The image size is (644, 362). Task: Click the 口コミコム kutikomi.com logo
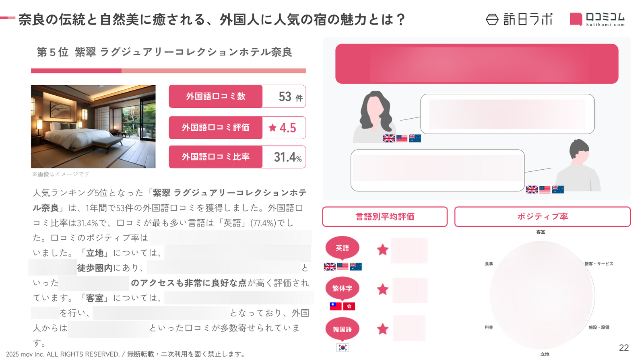click(597, 19)
